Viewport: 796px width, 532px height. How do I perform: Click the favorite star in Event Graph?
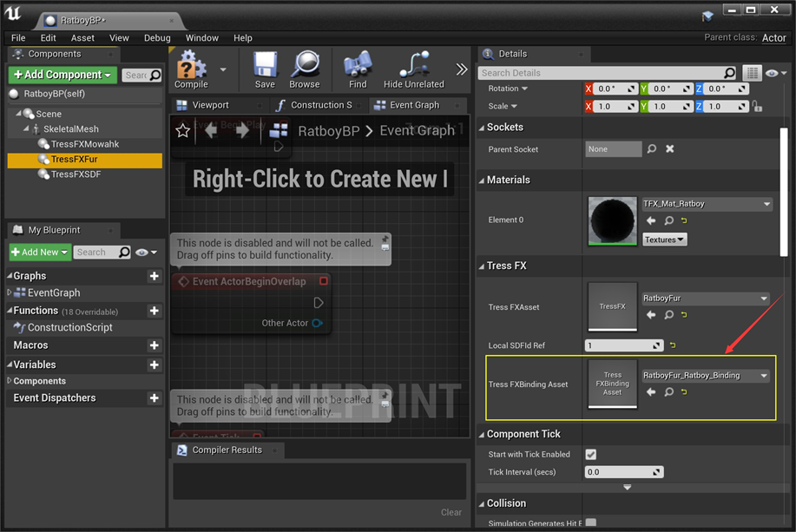point(182,131)
